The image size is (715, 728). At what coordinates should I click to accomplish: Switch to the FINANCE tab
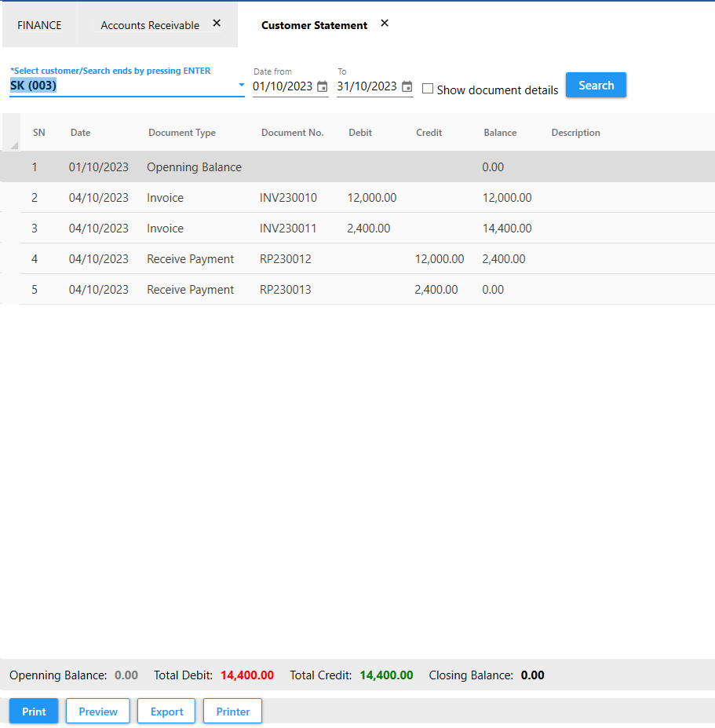[x=39, y=25]
